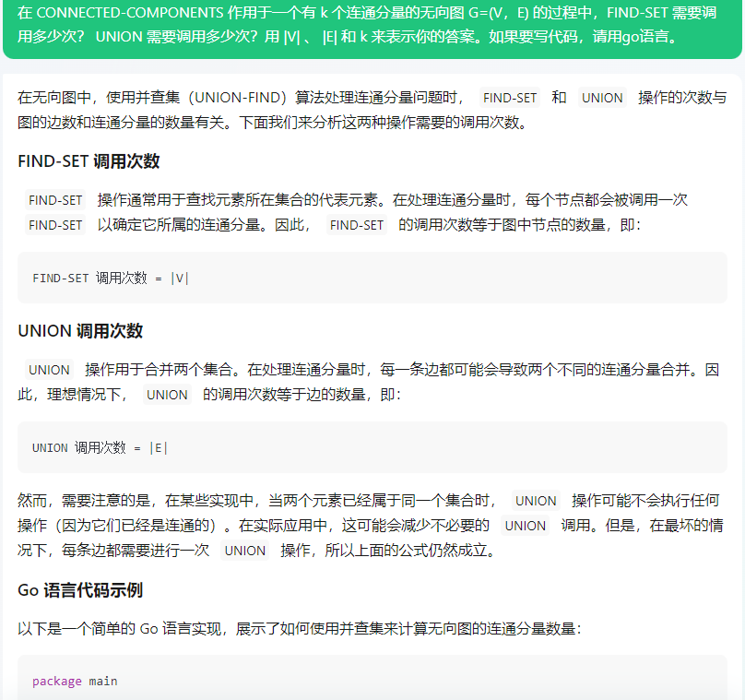Click the UNION tag before "调用。但是，在最坏的情"
Viewport: 745px width, 700px height.
(x=525, y=526)
